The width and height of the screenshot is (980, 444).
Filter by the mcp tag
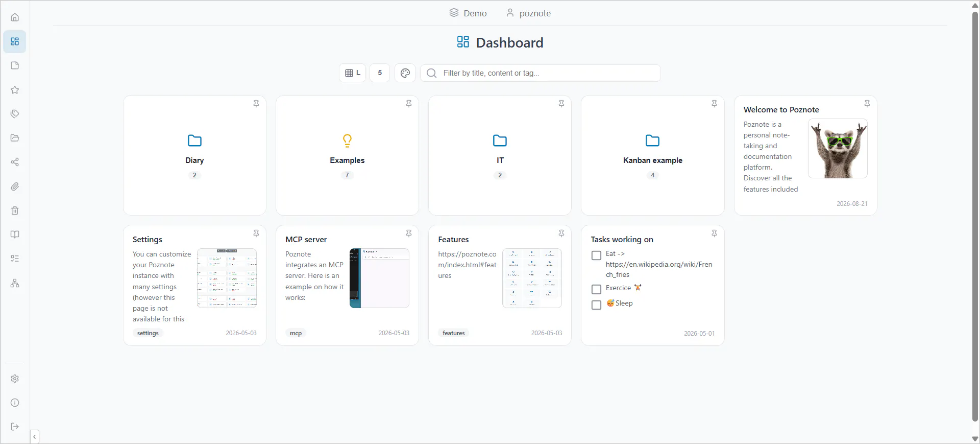tap(296, 333)
